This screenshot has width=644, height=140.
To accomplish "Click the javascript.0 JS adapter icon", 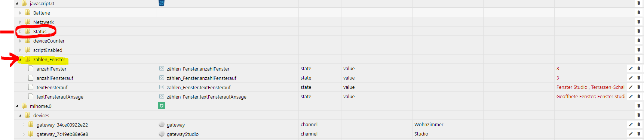I will click(x=162, y=3).
